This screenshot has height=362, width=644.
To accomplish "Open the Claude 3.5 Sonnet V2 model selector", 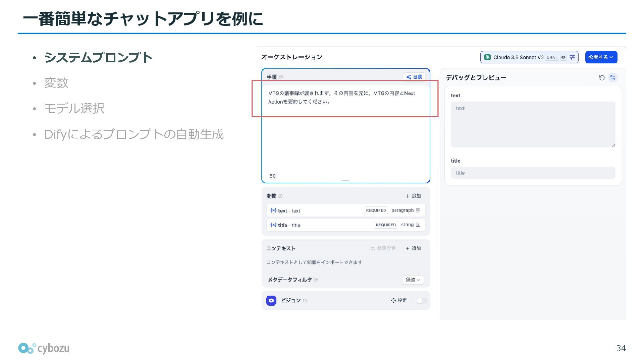I will click(529, 57).
